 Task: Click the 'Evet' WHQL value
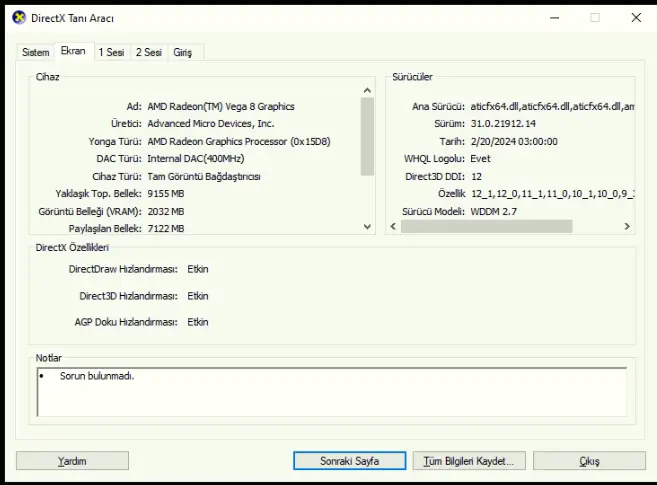point(480,159)
